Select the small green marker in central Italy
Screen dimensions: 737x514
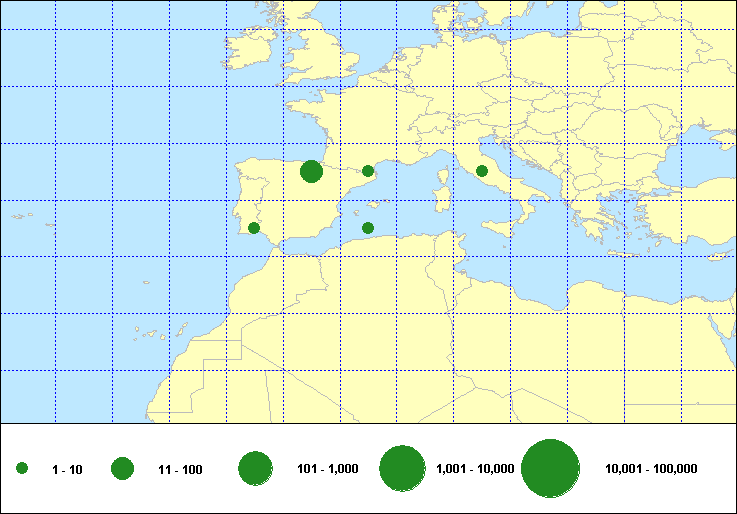pyautogui.click(x=482, y=171)
